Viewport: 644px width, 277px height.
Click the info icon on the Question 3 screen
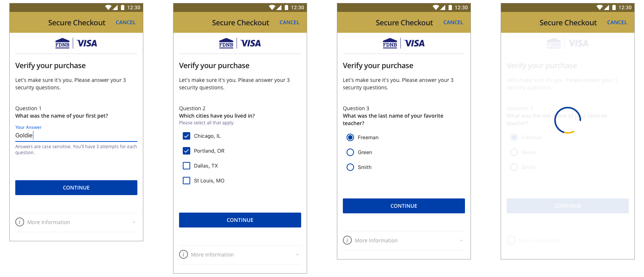(x=347, y=241)
